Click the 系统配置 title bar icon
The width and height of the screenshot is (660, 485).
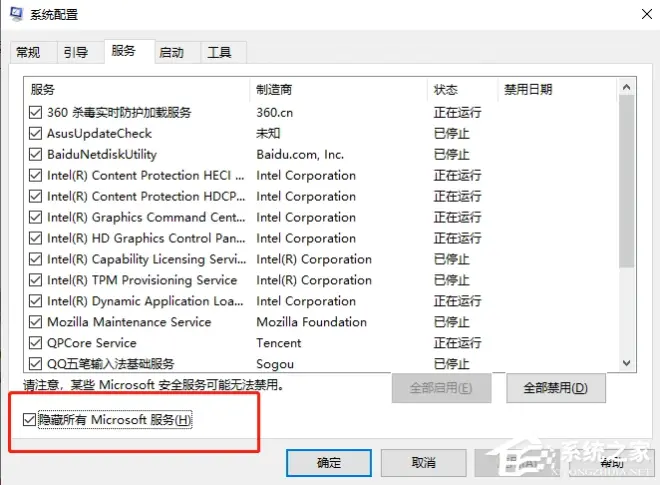16,14
